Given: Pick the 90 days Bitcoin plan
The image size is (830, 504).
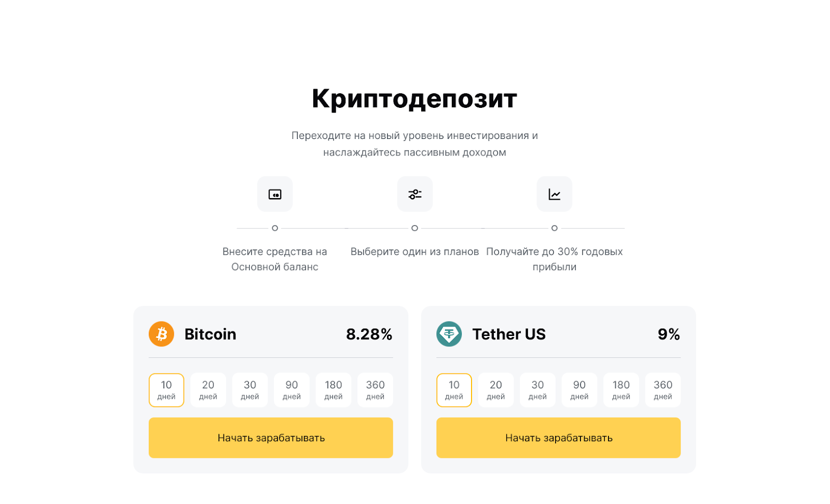Looking at the screenshot, I should [292, 390].
